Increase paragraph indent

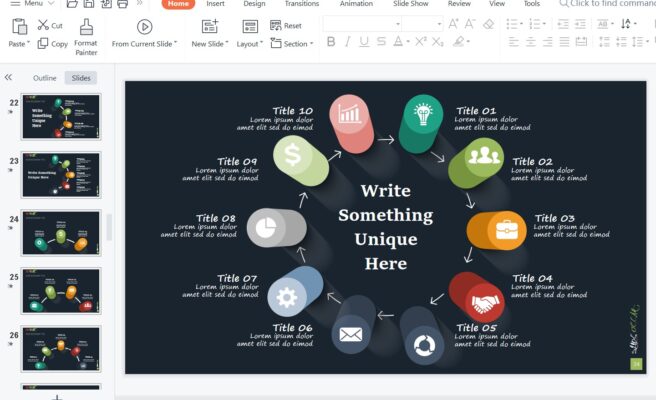click(x=580, y=24)
